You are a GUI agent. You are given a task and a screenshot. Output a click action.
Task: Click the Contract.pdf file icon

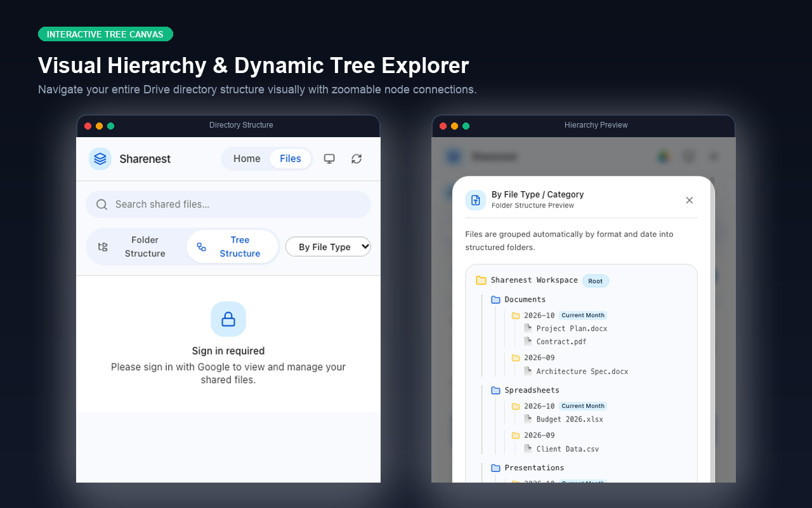(x=528, y=342)
